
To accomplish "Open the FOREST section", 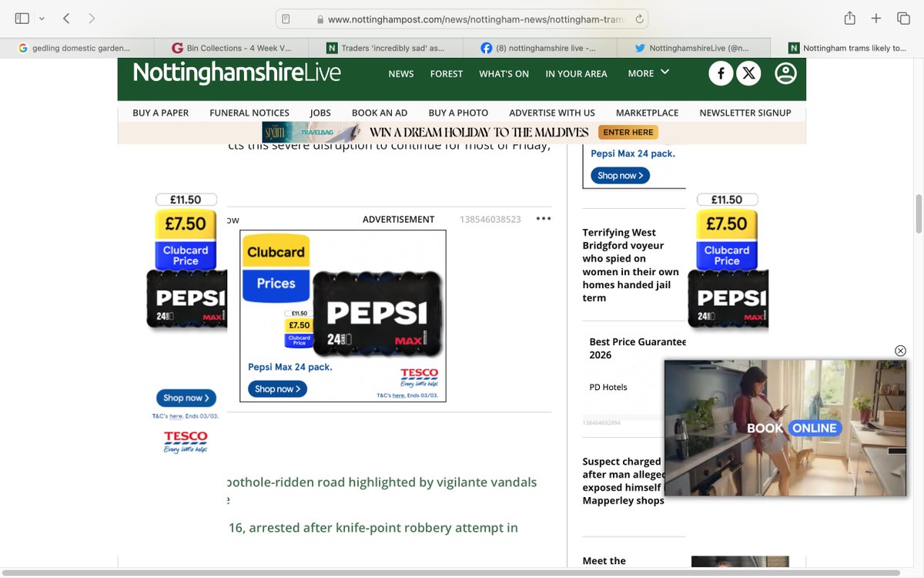I will [447, 74].
